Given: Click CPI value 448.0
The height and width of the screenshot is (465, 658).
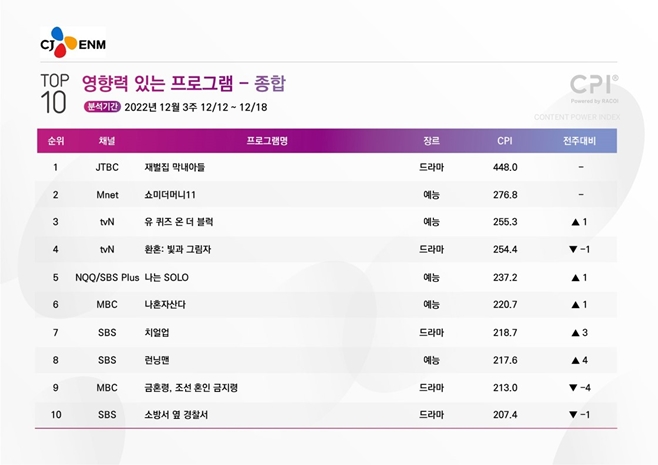Looking at the screenshot, I should [x=505, y=166].
